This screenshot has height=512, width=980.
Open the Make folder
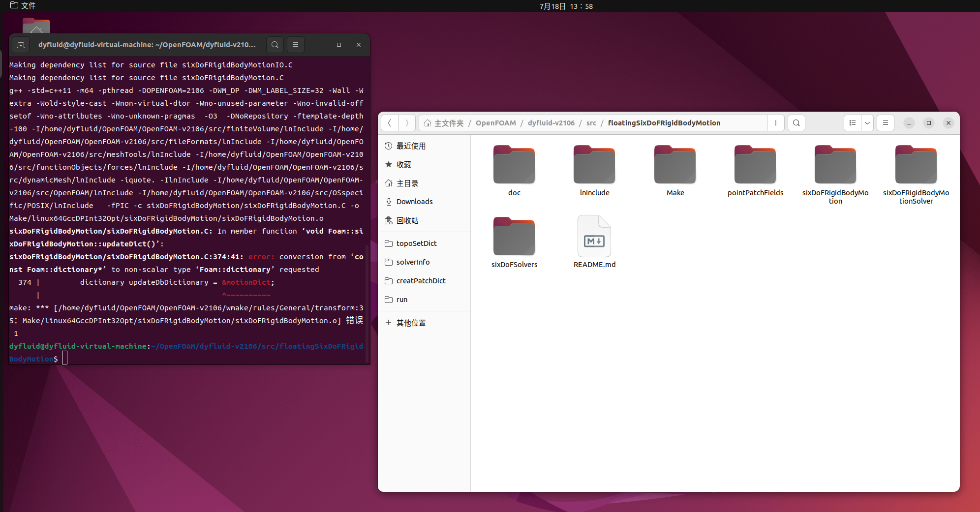[x=675, y=171]
